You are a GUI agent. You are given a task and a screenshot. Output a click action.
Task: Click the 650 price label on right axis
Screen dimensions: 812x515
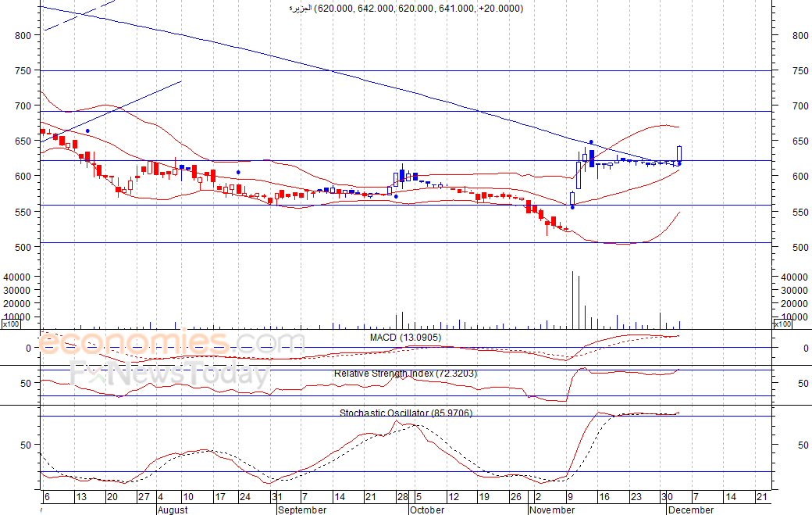tap(800, 141)
